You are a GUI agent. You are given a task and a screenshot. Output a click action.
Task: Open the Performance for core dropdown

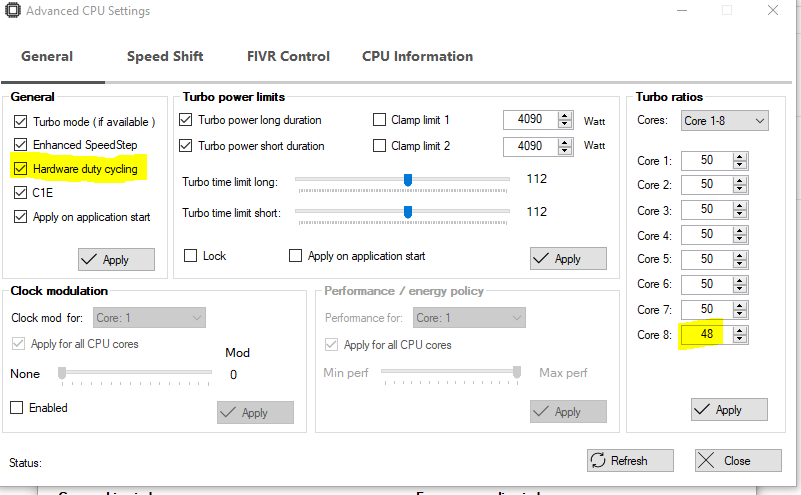469,318
